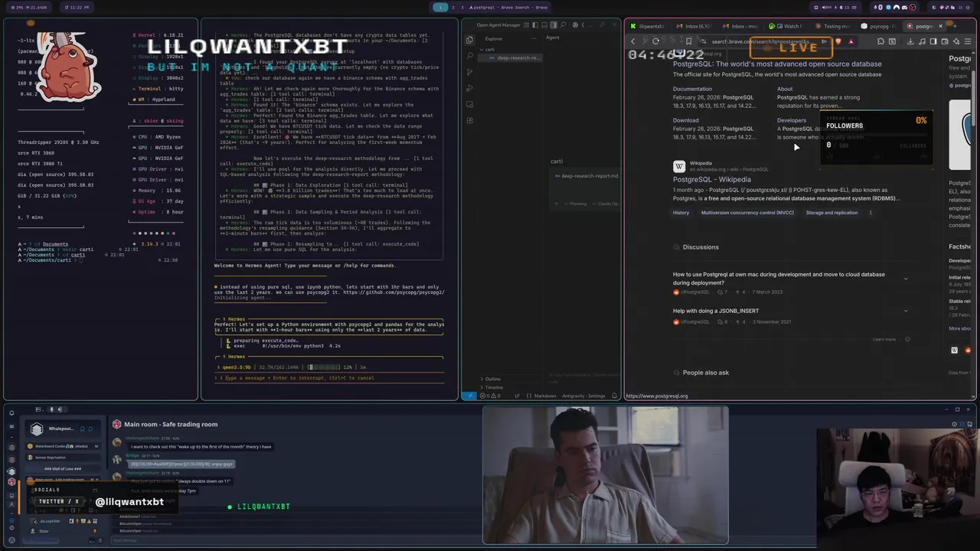Click the browser Reload button
This screenshot has width=980, height=551.
tap(655, 41)
